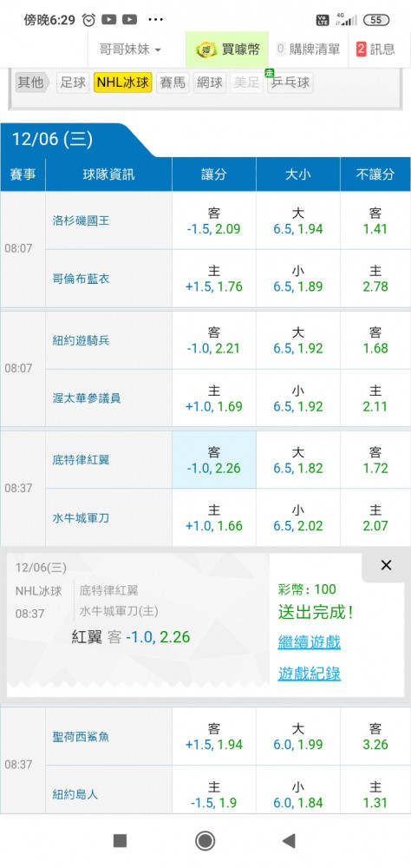The width and height of the screenshot is (411, 868).
Task: Expand the 哥哥妹妹 account dropdown
Action: [130, 49]
